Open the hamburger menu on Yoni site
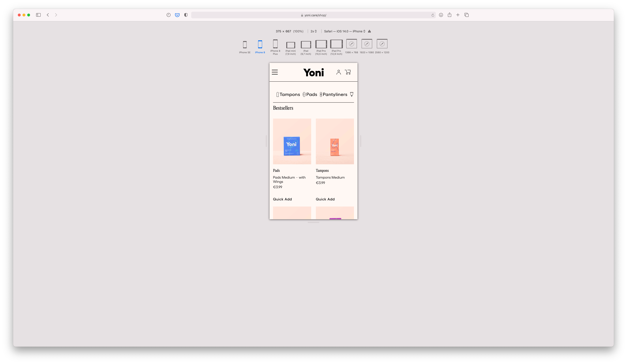The height and width of the screenshot is (364, 627). pos(275,72)
